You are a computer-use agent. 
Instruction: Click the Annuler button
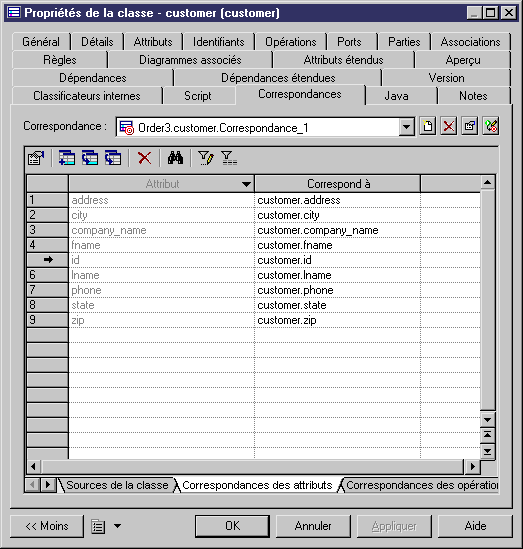313,526
